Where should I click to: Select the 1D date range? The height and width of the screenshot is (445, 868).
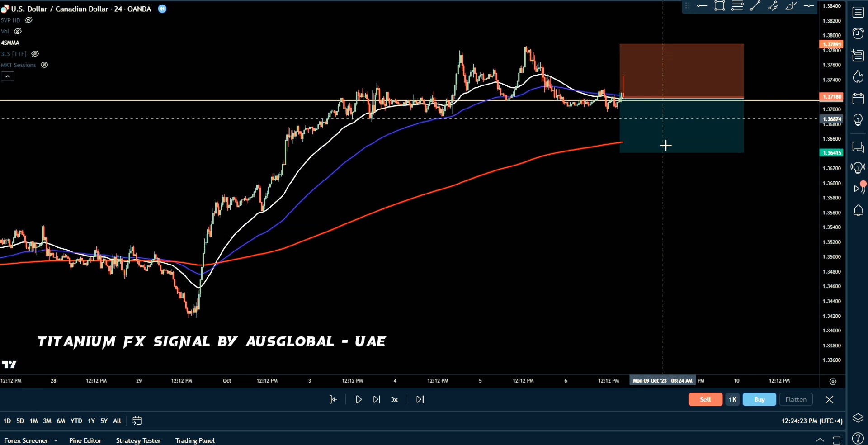pos(7,421)
